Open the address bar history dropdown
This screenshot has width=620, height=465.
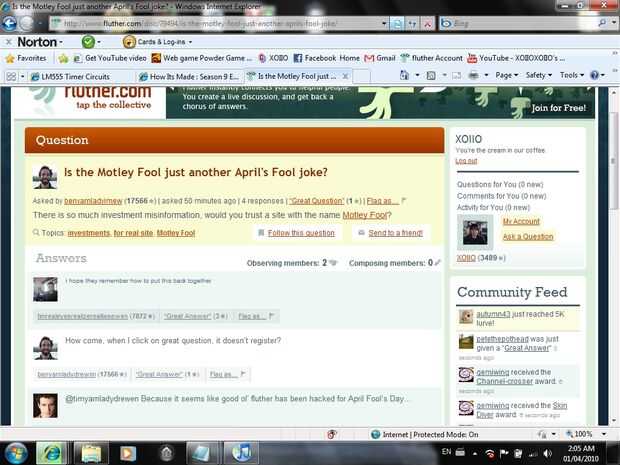(x=384, y=24)
